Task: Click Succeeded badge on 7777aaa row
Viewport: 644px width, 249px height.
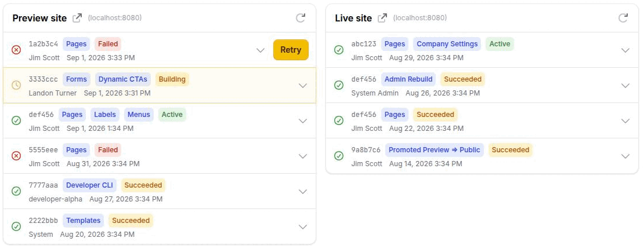Action: coord(143,185)
